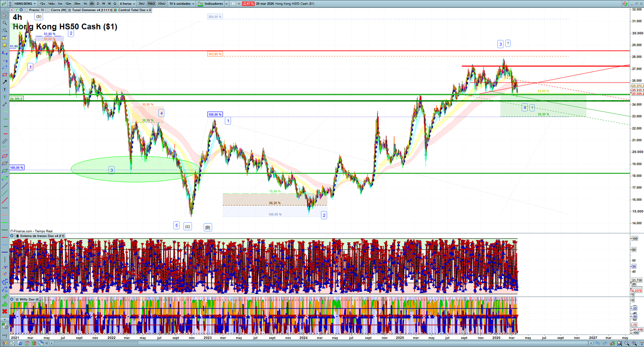Click the red plus add-panel icon
The image size is (644, 347).
click(12, 10)
